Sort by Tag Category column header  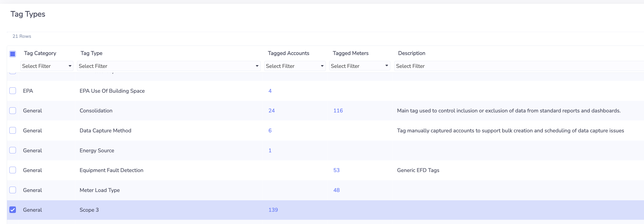40,53
